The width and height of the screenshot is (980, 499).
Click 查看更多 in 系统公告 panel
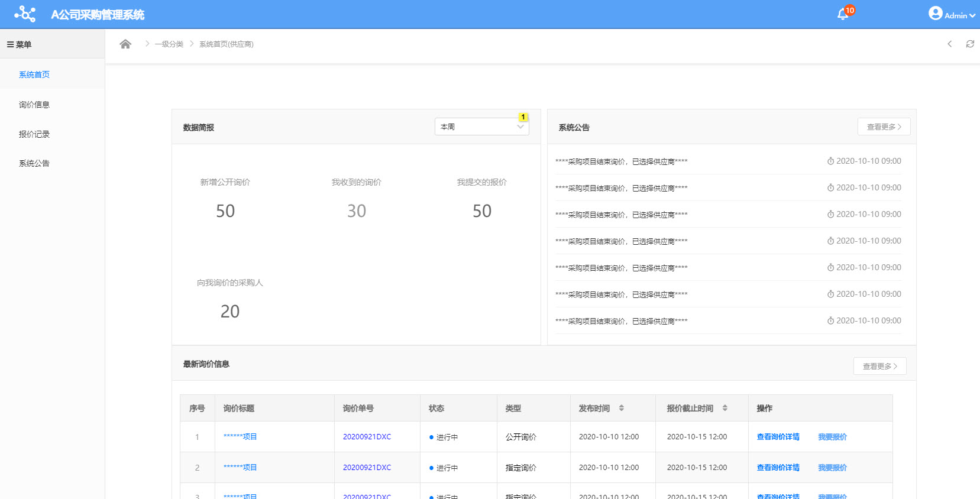[x=884, y=127]
